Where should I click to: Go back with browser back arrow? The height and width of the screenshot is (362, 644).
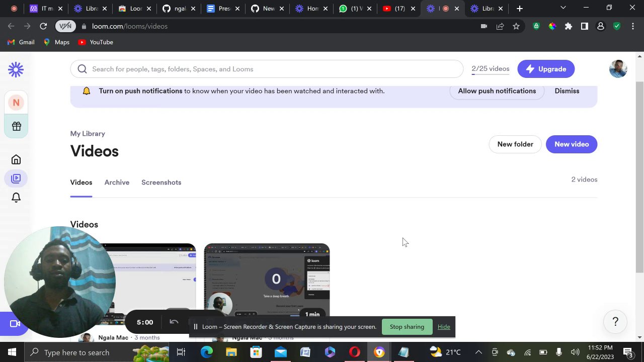(x=11, y=26)
